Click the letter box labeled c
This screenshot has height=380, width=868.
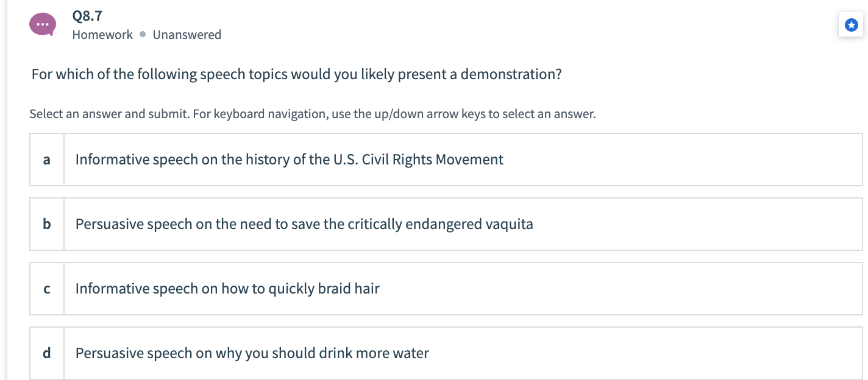point(46,289)
